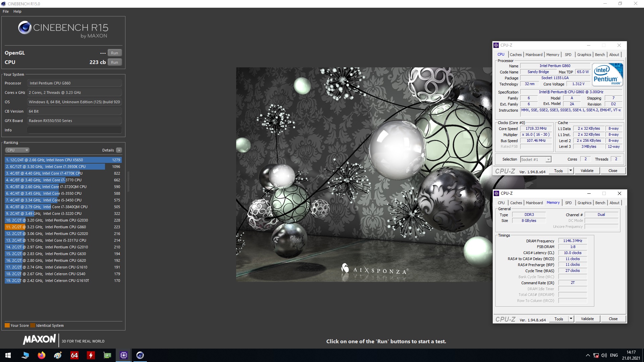Switch to Cinebench taskbar icon

140,355
